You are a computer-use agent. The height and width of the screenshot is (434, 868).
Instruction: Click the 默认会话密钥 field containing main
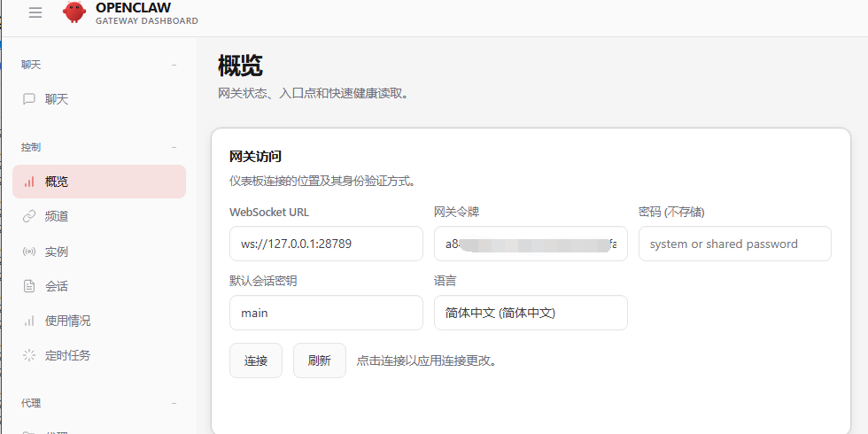click(x=326, y=313)
